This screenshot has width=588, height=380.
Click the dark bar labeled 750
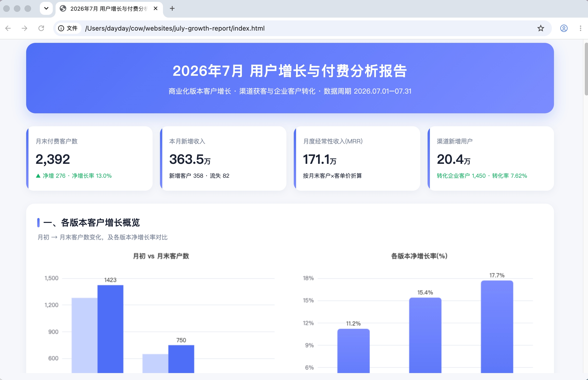(181, 359)
